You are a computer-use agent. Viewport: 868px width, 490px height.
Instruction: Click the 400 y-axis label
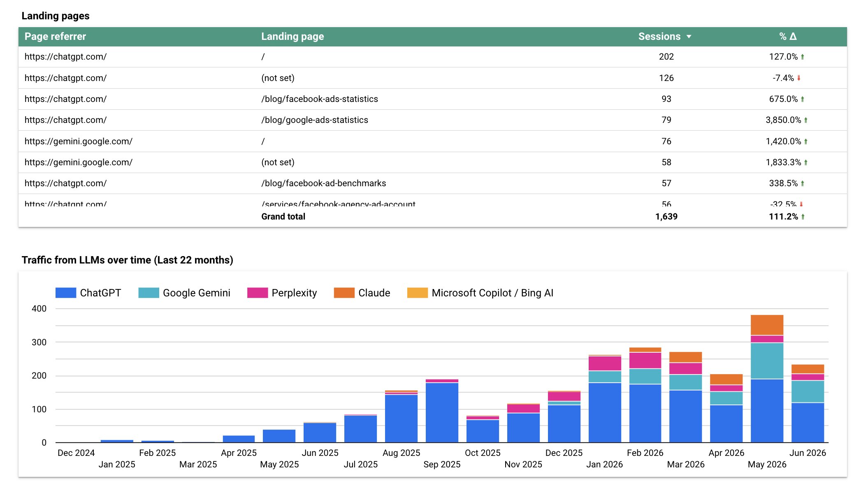39,309
